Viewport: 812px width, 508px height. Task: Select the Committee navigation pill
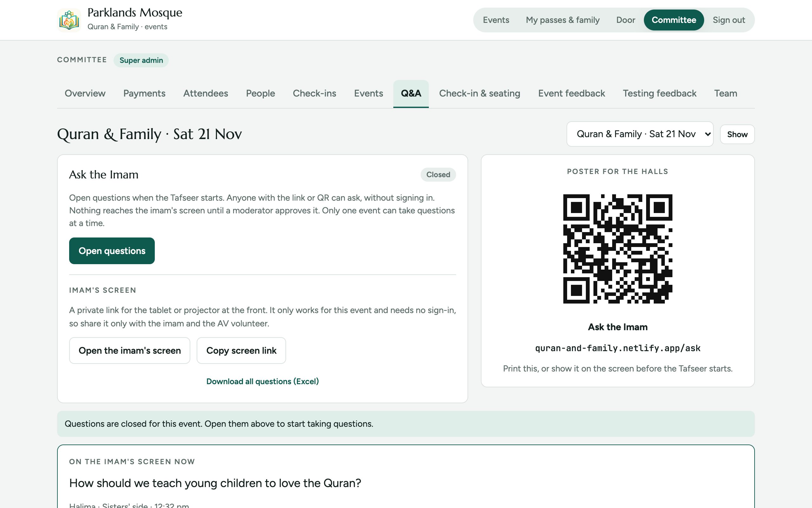pos(674,20)
